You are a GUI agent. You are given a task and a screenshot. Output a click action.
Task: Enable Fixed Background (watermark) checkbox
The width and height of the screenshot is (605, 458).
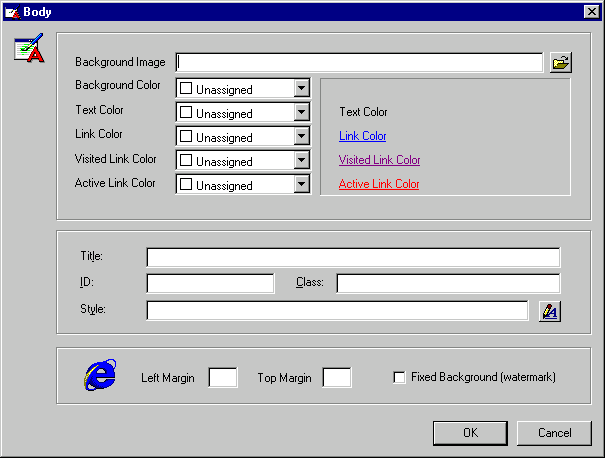[x=400, y=377]
